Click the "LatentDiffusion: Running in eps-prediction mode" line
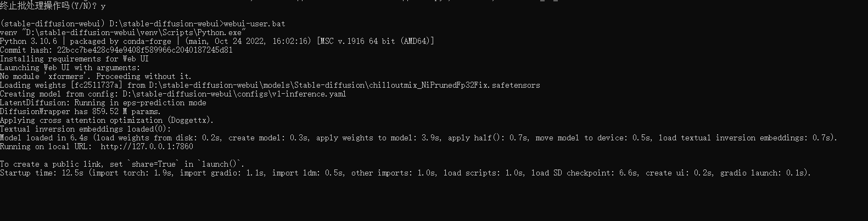Viewport: 868px width, 221px height. coord(103,103)
